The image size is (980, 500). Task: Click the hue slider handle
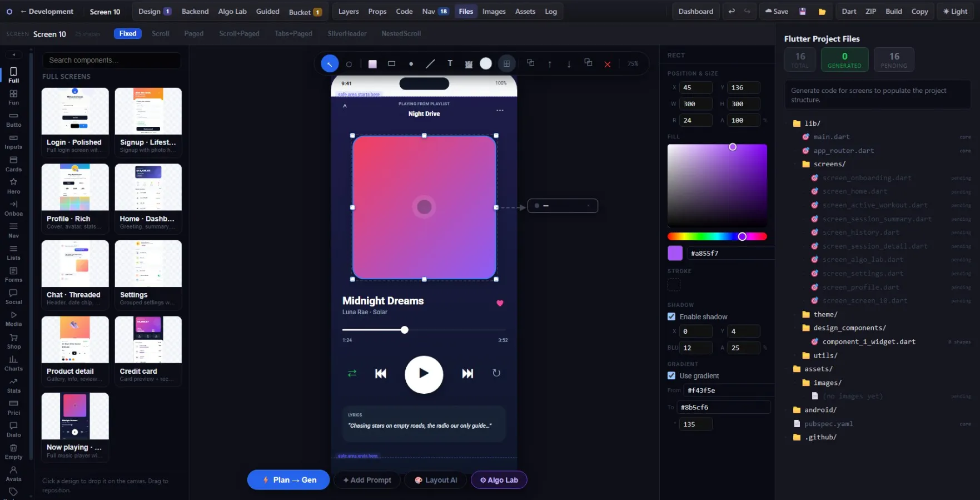pos(742,236)
